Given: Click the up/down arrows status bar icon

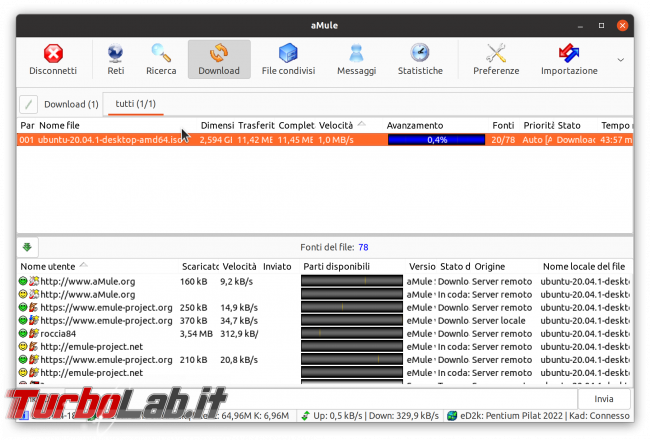Looking at the screenshot, I should [x=306, y=416].
